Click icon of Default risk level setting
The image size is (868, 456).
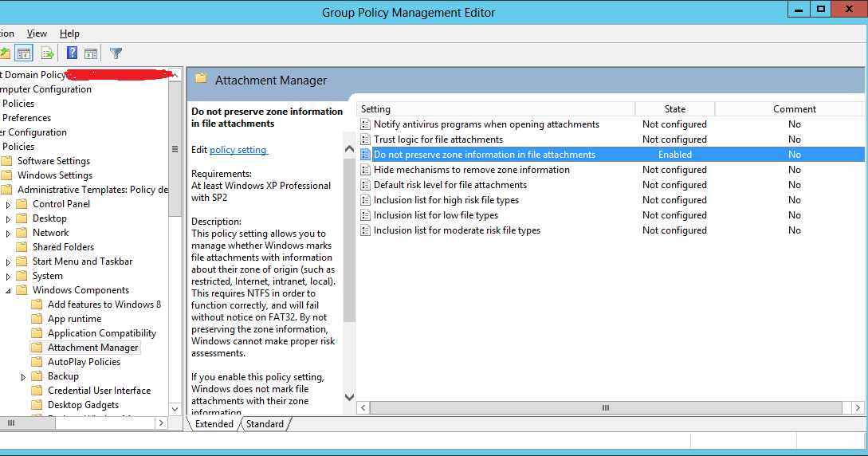tap(365, 185)
